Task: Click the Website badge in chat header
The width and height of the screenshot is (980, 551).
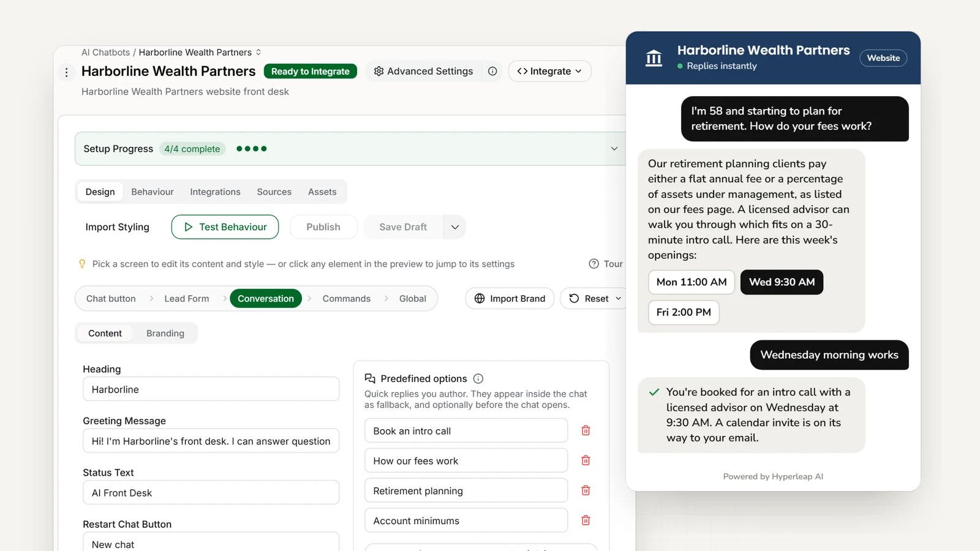Action: [x=883, y=58]
